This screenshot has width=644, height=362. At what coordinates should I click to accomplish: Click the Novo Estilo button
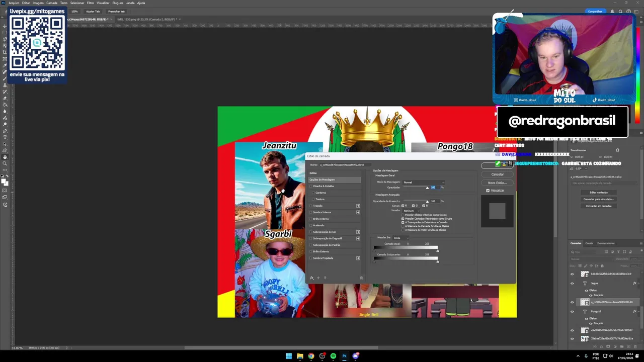(x=497, y=183)
